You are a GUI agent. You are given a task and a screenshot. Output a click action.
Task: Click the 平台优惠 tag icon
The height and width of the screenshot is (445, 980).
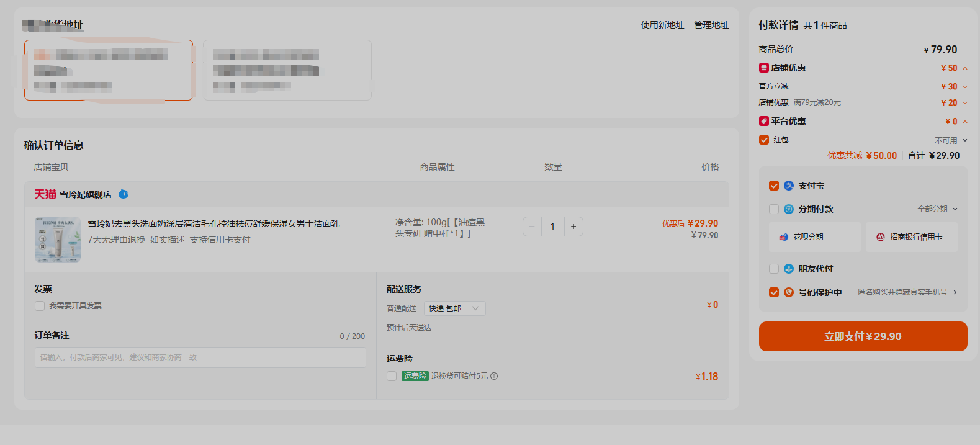coord(764,121)
